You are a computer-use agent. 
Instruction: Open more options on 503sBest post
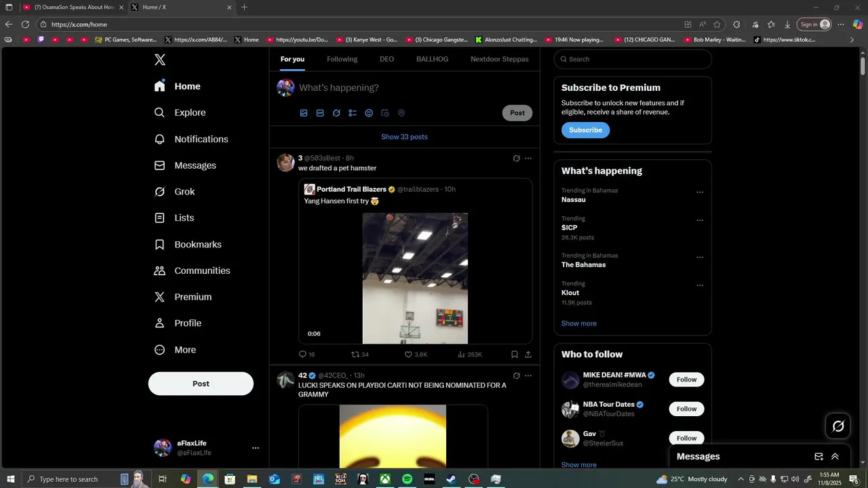point(528,159)
